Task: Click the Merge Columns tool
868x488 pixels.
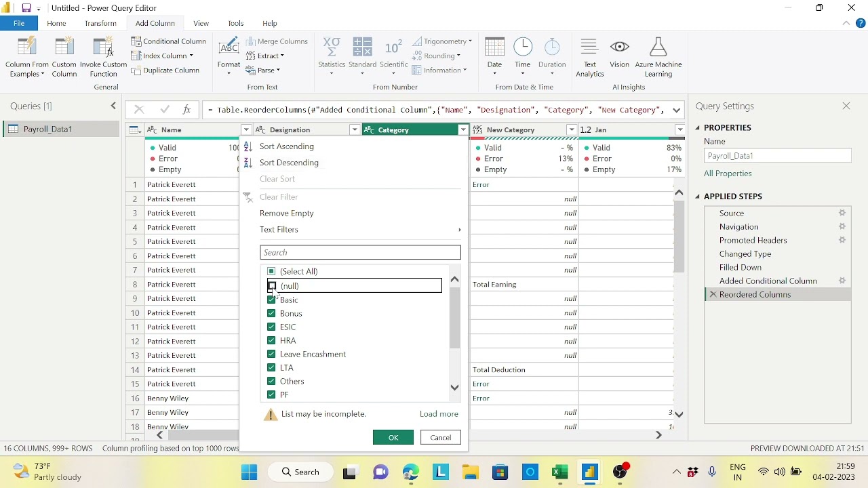Action: tap(277, 41)
